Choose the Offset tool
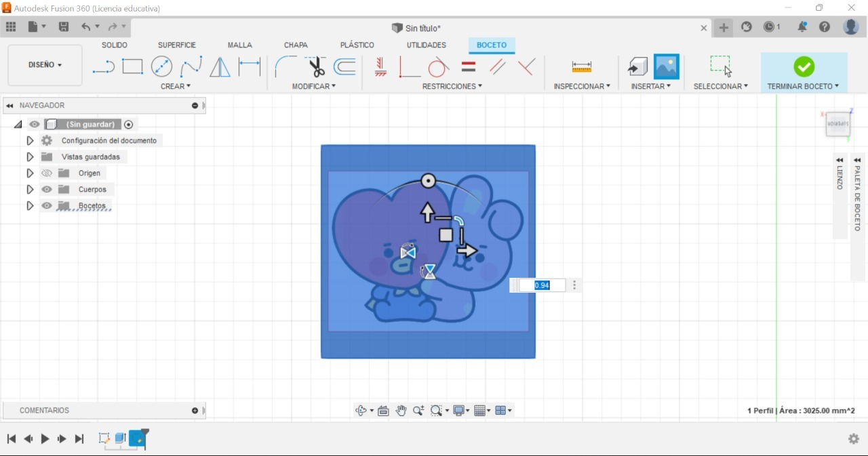 coord(345,66)
